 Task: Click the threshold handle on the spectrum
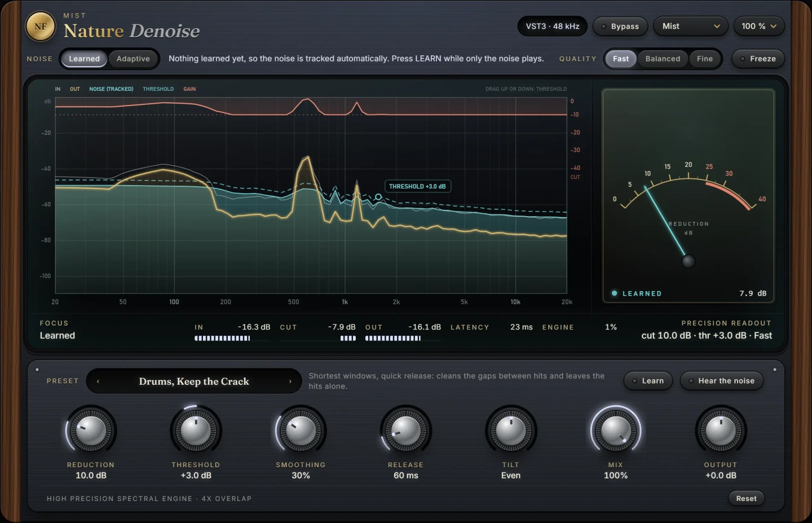coord(378,197)
